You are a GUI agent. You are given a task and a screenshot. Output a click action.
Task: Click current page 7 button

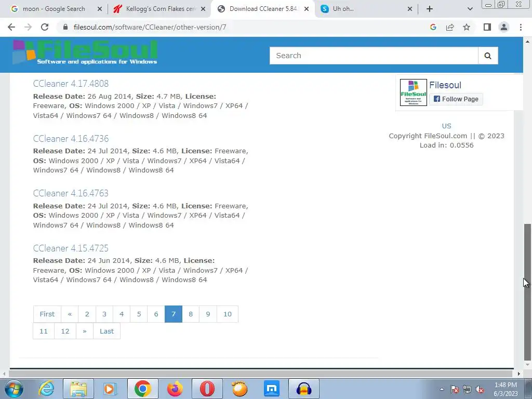click(x=174, y=314)
